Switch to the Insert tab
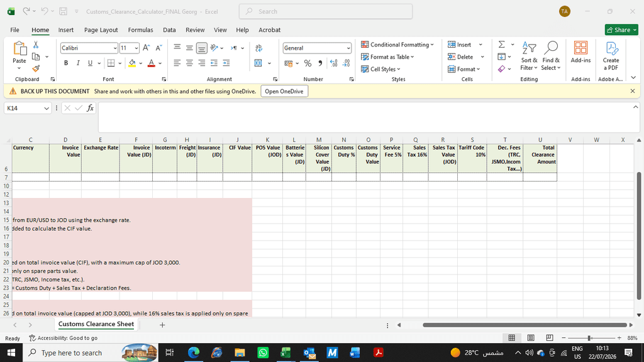Image resolution: width=644 pixels, height=362 pixels. coord(65,30)
